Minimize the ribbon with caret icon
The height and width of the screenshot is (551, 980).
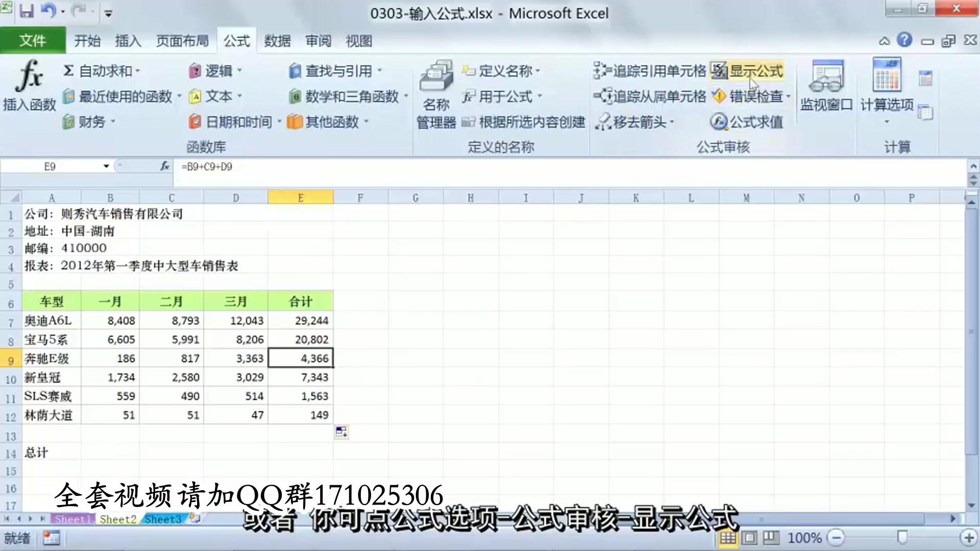point(884,41)
